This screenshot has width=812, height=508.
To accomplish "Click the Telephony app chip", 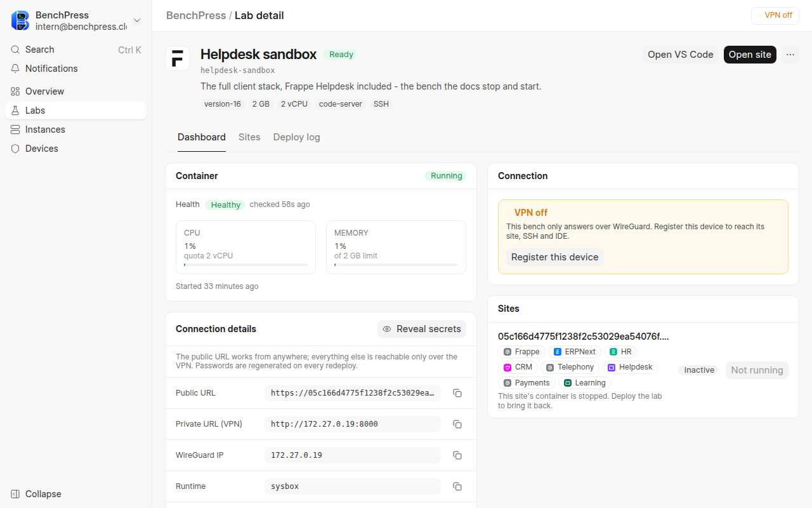I will tap(570, 367).
